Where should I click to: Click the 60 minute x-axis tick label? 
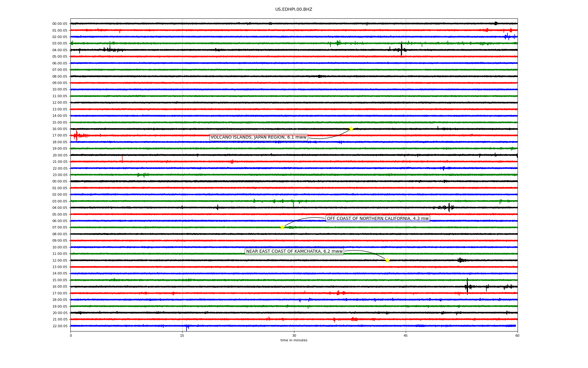click(517, 335)
